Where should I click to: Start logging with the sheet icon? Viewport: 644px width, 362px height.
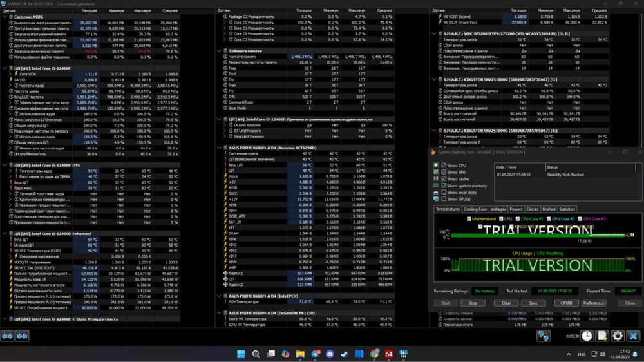(602, 336)
